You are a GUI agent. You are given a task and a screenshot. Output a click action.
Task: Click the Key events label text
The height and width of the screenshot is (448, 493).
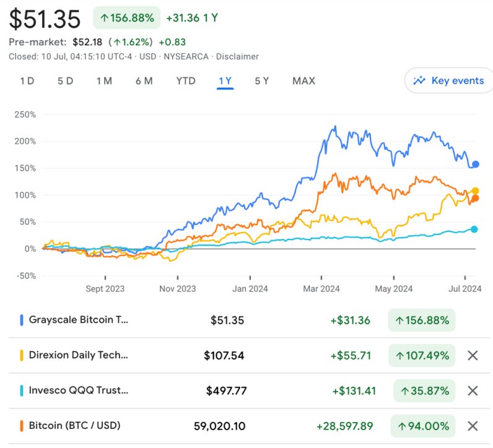[x=458, y=80]
